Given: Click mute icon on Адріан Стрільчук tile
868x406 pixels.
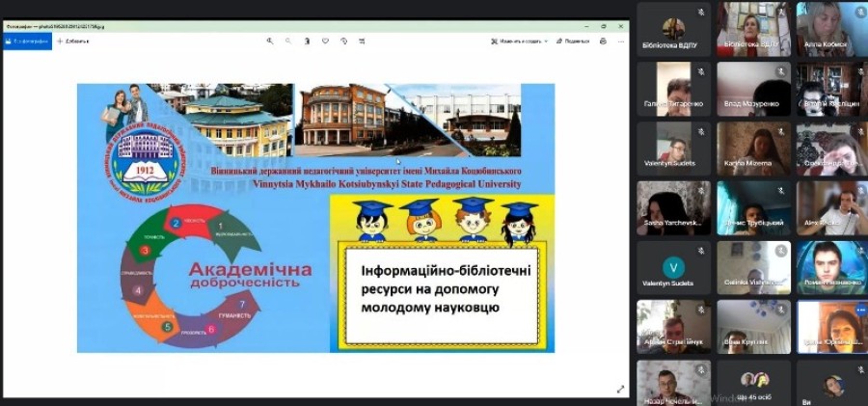Looking at the screenshot, I should pos(701,310).
